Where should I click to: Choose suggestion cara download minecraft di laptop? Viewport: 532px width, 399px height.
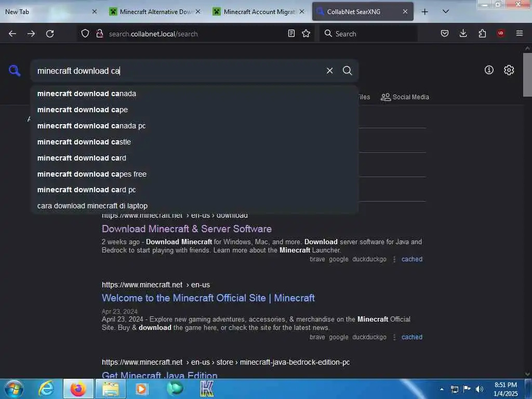(x=194, y=206)
